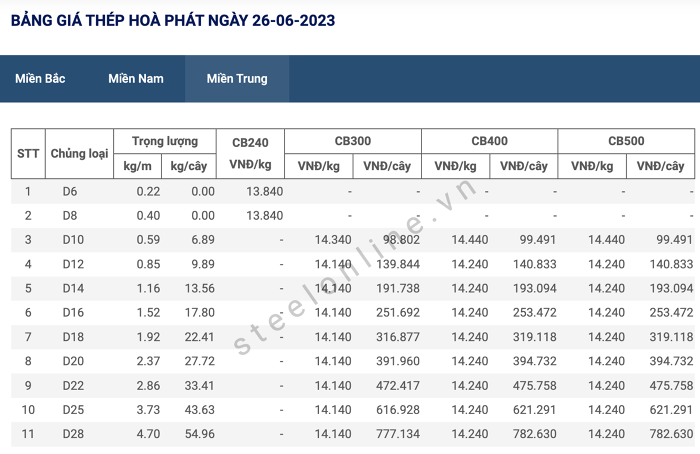This screenshot has height=454, width=700.
Task: Click the 0.22 kg/m value for D6
Action: 148,192
